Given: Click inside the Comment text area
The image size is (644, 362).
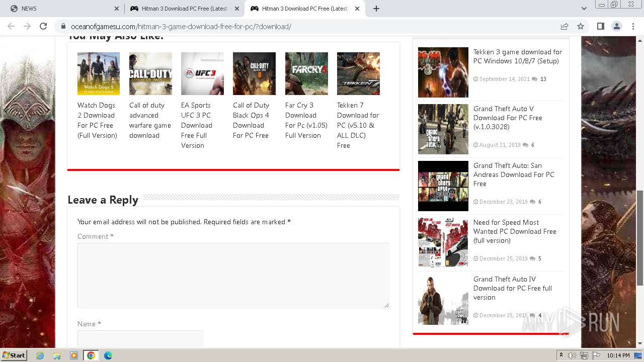Looking at the screenshot, I should click(x=233, y=275).
